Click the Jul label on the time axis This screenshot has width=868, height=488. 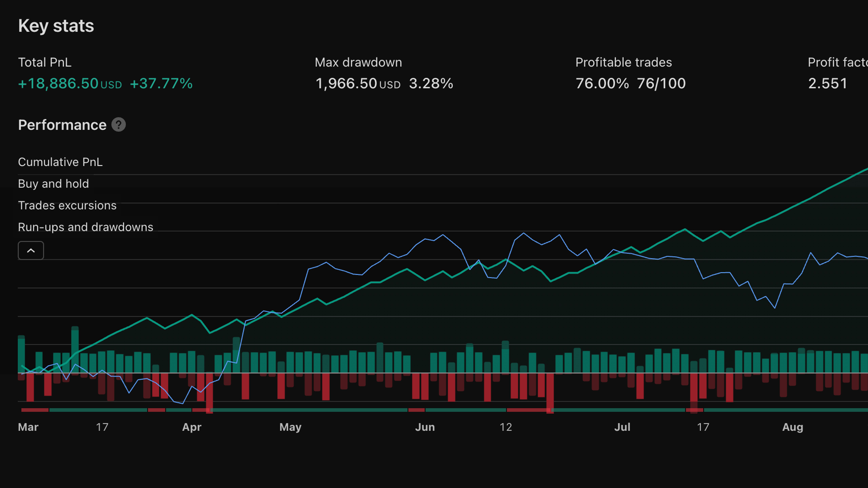pos(623,427)
